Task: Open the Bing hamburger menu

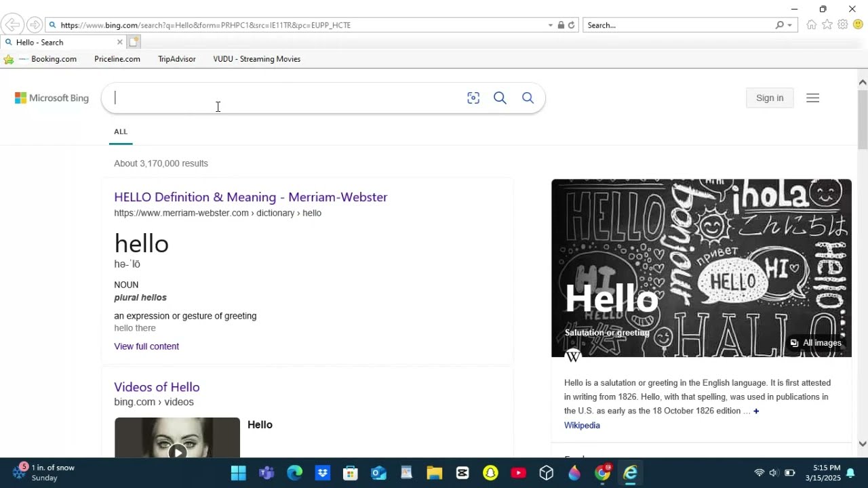Action: pyautogui.click(x=812, y=98)
